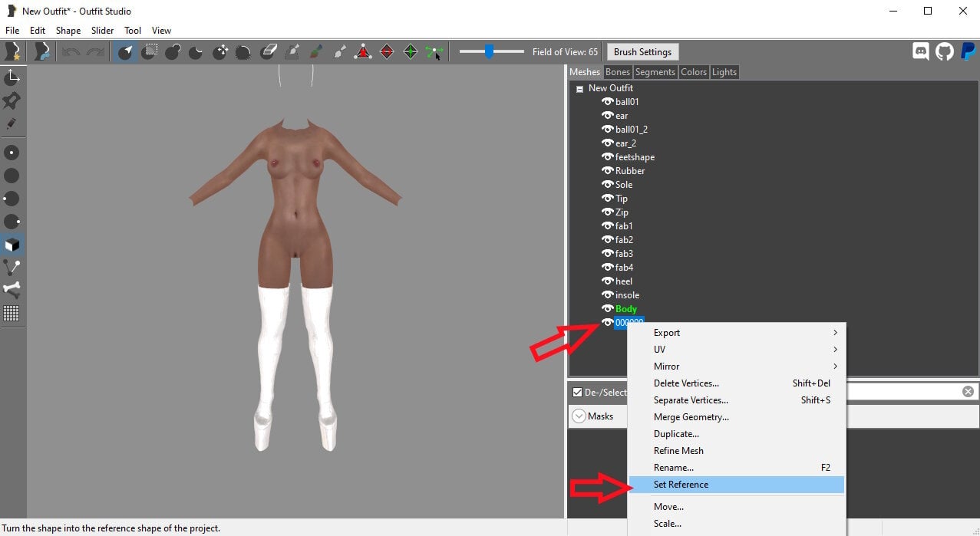
Task: Select the Alpha brush tool
Action: click(339, 52)
